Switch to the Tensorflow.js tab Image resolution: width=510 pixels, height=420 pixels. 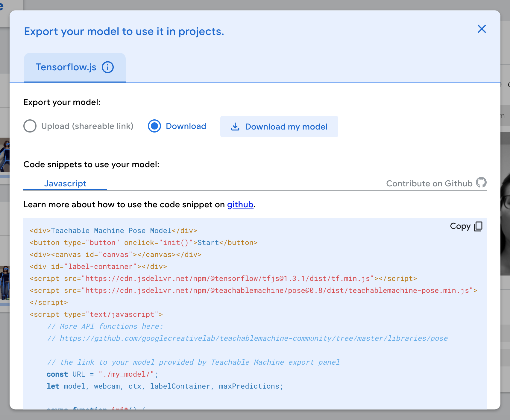coord(75,67)
